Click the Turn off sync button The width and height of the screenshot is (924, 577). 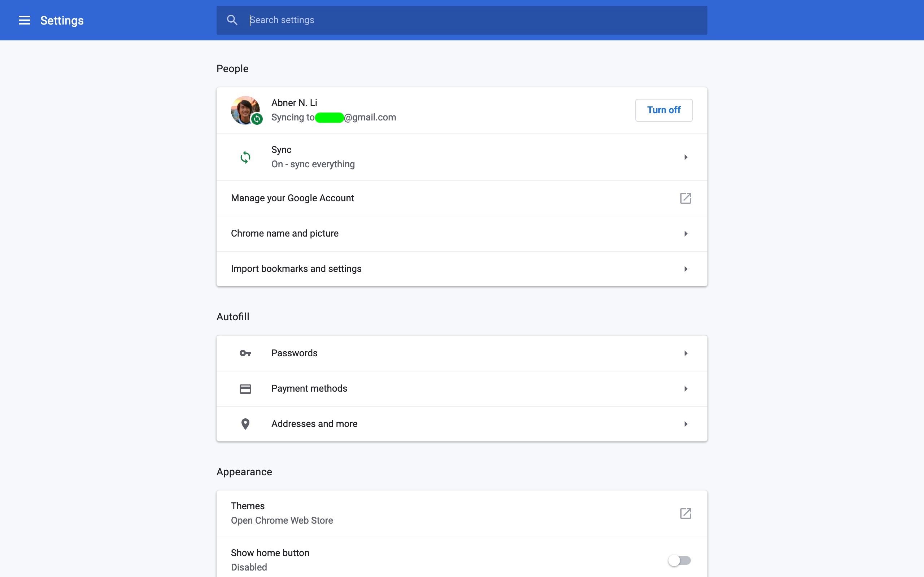664,110
